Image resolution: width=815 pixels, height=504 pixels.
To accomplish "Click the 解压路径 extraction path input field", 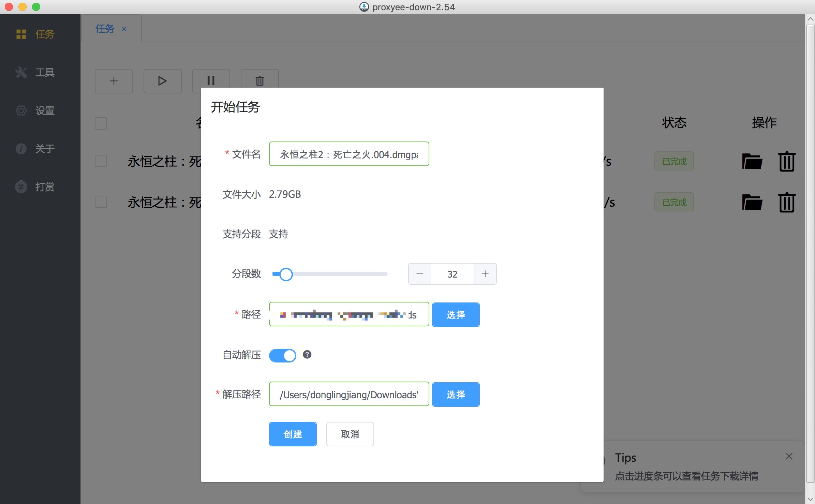I will click(x=349, y=394).
